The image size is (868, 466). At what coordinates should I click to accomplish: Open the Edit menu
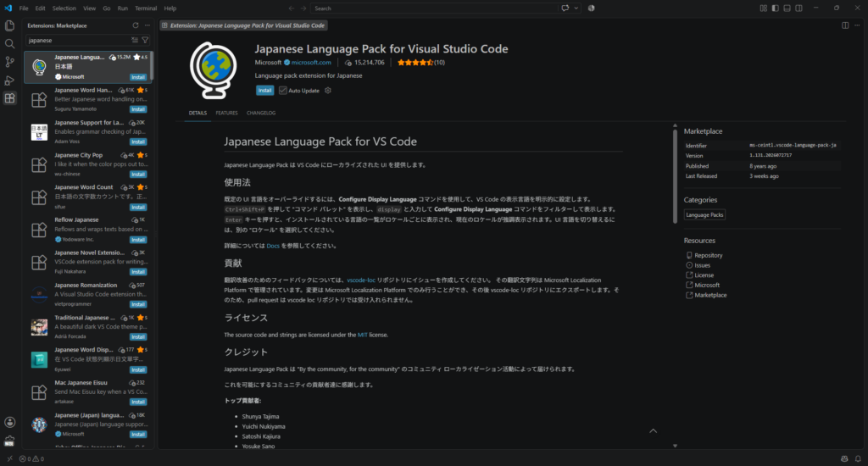tap(41, 8)
